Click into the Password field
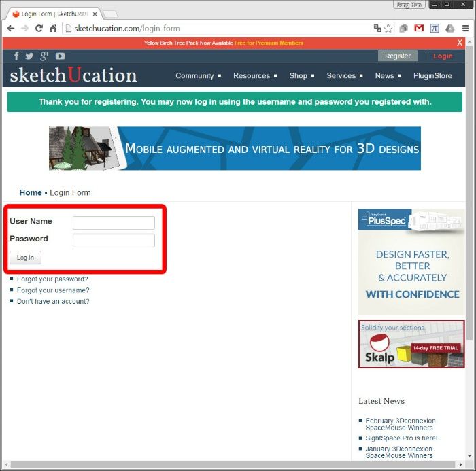Screen dimensions: 476x471 click(x=114, y=241)
